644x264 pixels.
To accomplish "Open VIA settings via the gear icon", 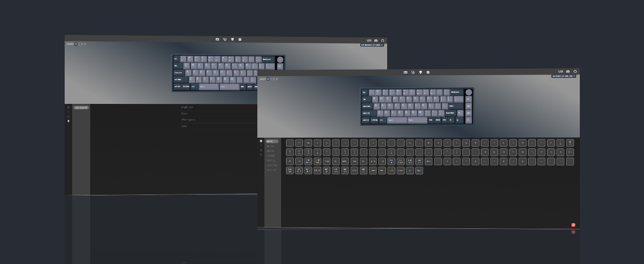I will pos(428,72).
